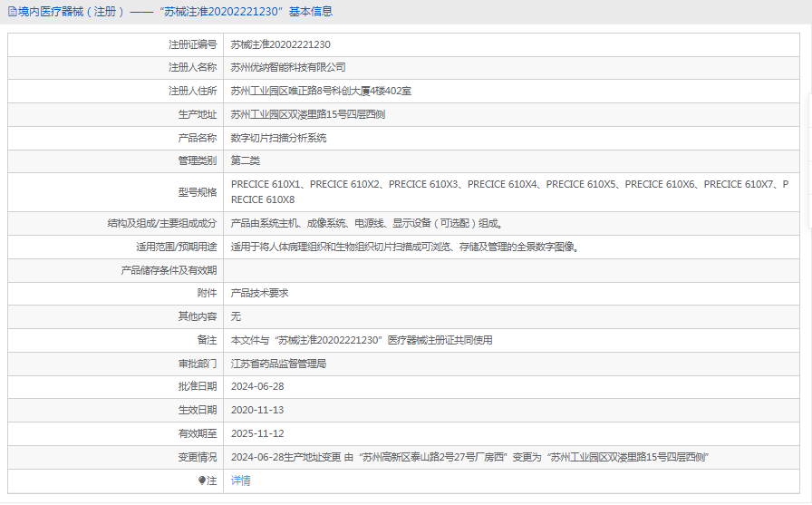Image resolution: width=812 pixels, height=505 pixels.
Task: Select change record 2024-06-28生产地址变更 text
Action: 469,457
